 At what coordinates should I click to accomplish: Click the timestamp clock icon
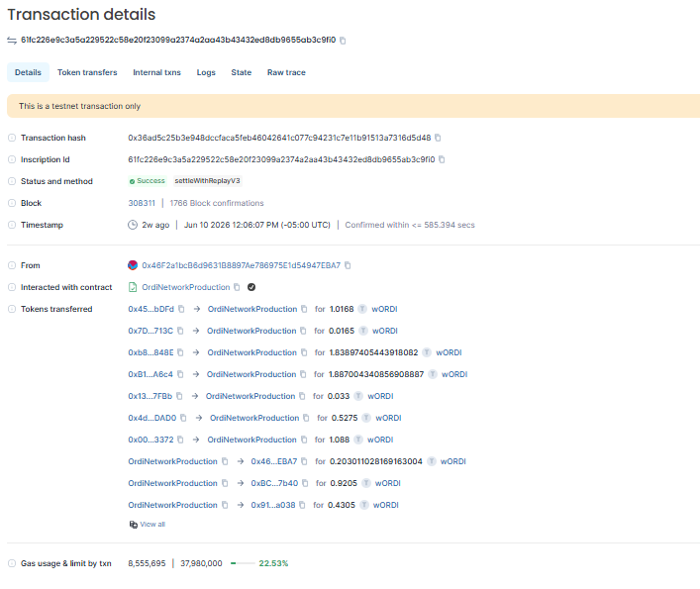133,225
